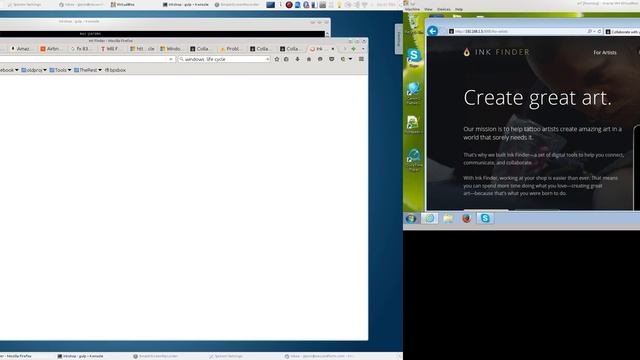Click the red record icon in the system tray

tap(289, 5)
